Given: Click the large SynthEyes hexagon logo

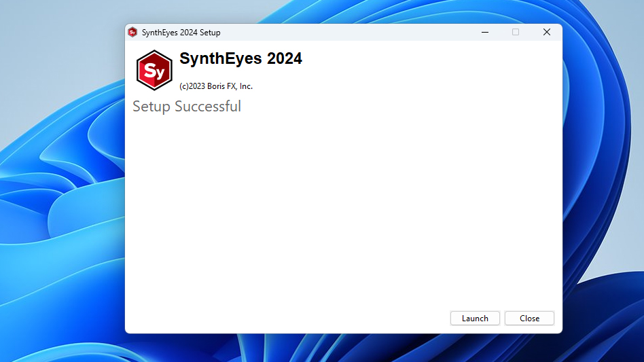Looking at the screenshot, I should click(154, 70).
